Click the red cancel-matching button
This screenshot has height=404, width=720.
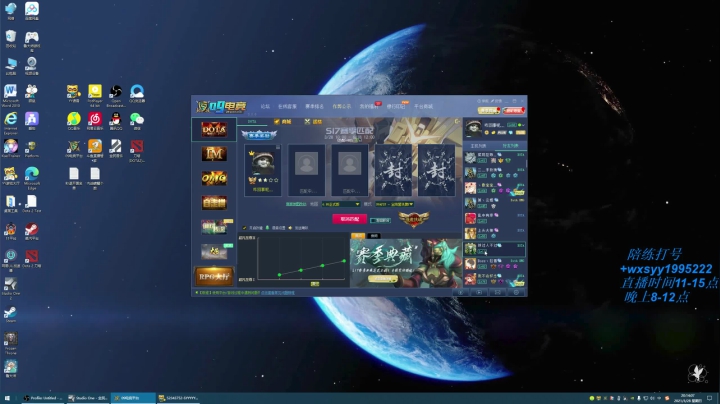point(349,219)
